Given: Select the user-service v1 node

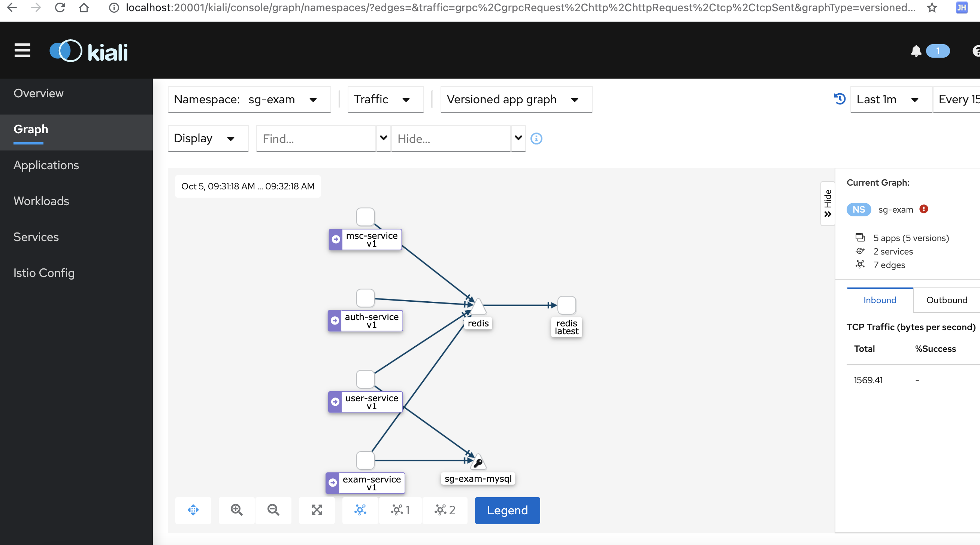Looking at the screenshot, I should point(365,379).
